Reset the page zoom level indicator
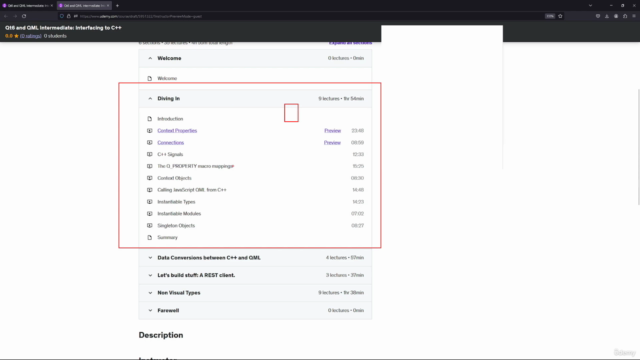This screenshot has height=360, width=640. click(x=550, y=16)
